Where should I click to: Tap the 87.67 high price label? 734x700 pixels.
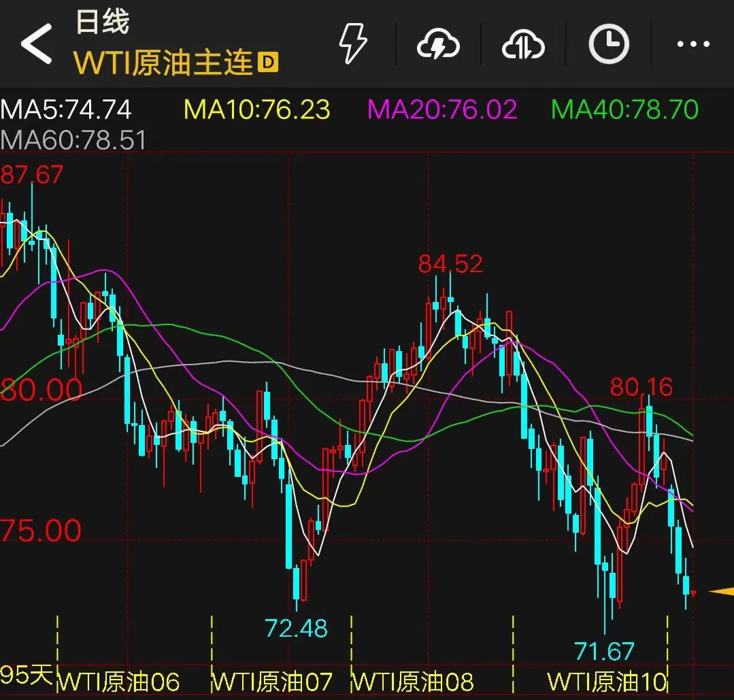click(x=31, y=175)
